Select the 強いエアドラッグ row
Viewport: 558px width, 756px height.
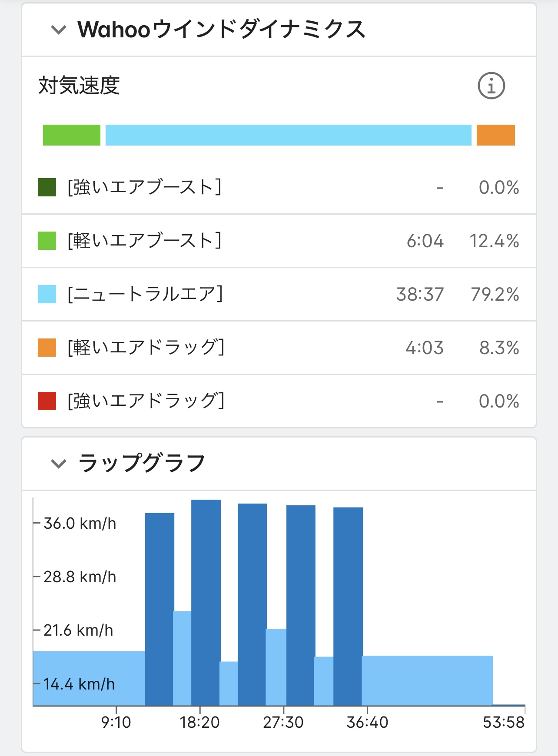[x=279, y=401]
